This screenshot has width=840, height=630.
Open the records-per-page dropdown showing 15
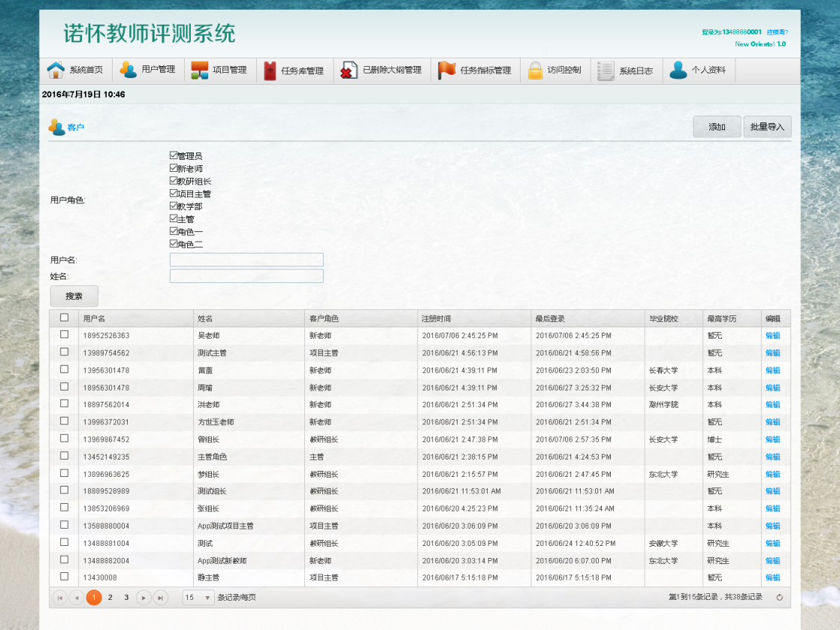coord(198,597)
